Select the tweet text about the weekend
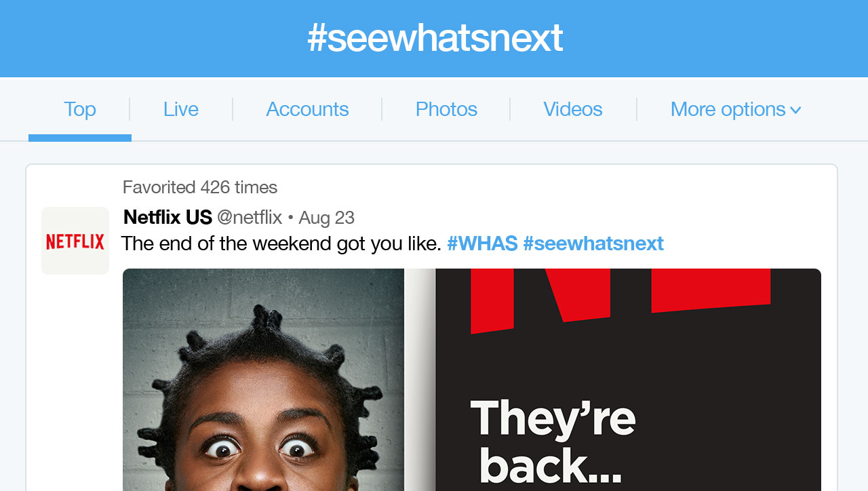 (x=281, y=243)
